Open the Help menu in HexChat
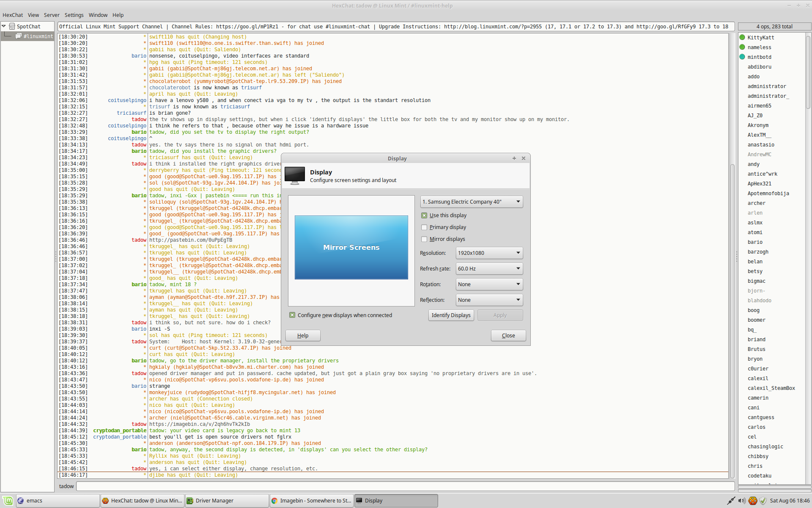 click(x=118, y=15)
